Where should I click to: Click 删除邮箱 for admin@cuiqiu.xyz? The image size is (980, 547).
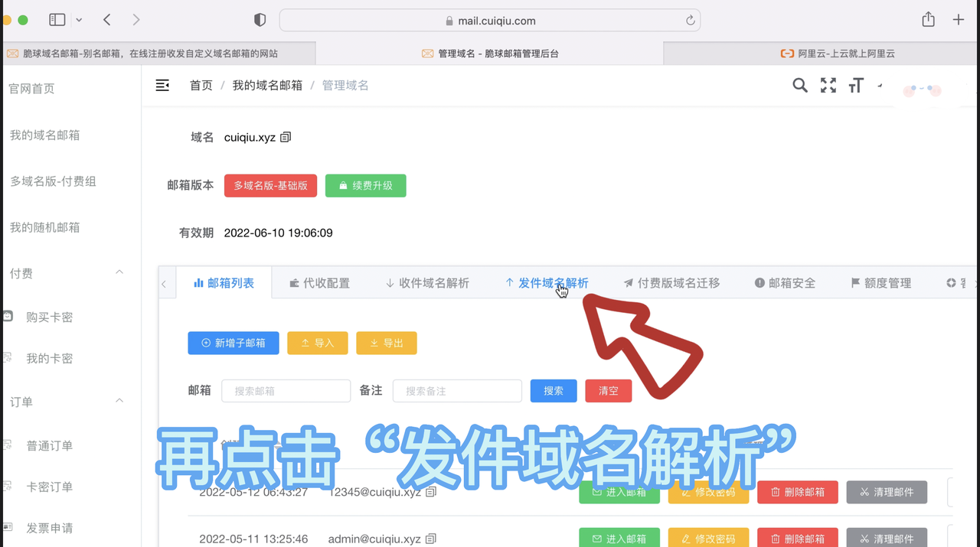[798, 537]
